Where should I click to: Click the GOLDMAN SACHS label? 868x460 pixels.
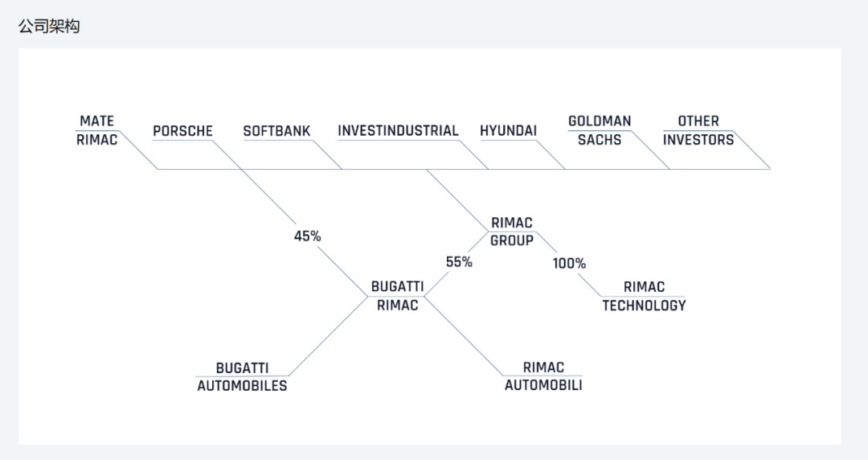(x=600, y=130)
